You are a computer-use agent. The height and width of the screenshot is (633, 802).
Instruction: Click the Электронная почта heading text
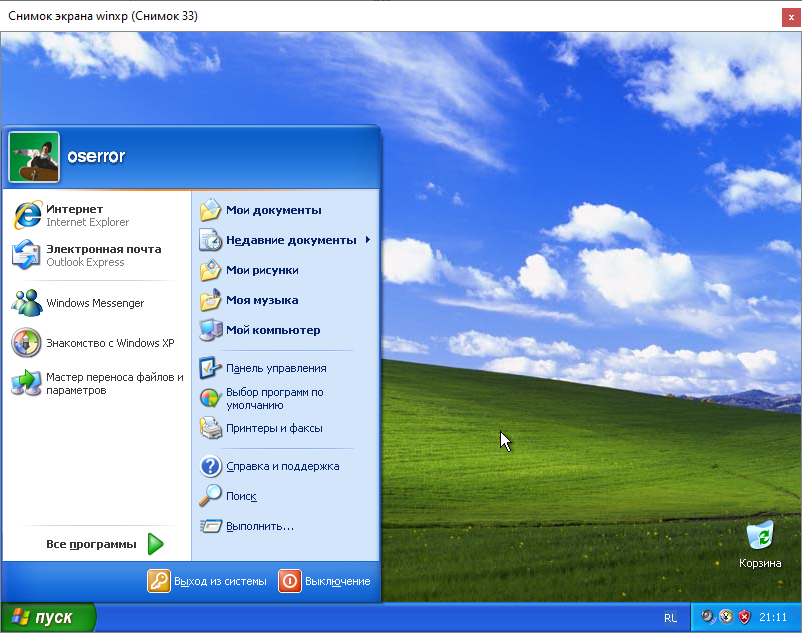coord(104,249)
